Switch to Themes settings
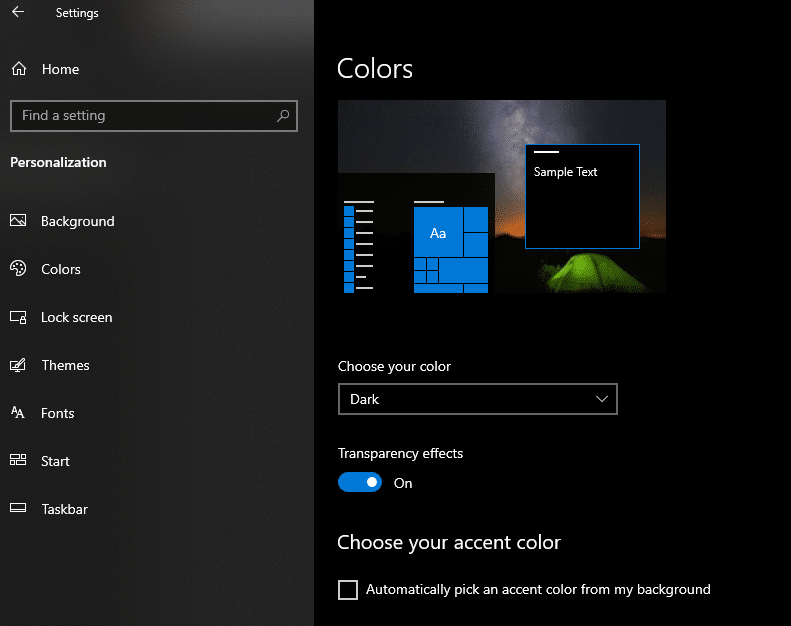Viewport: 791px width, 626px height. [66, 365]
